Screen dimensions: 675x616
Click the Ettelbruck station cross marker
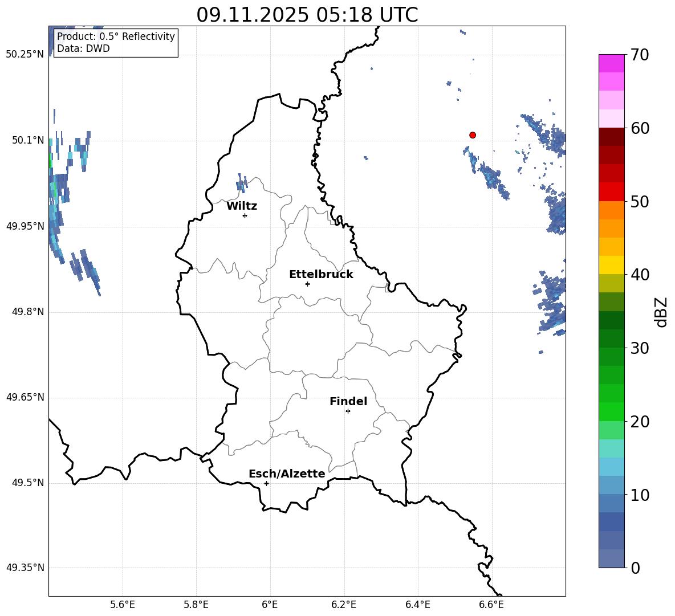pos(307,284)
